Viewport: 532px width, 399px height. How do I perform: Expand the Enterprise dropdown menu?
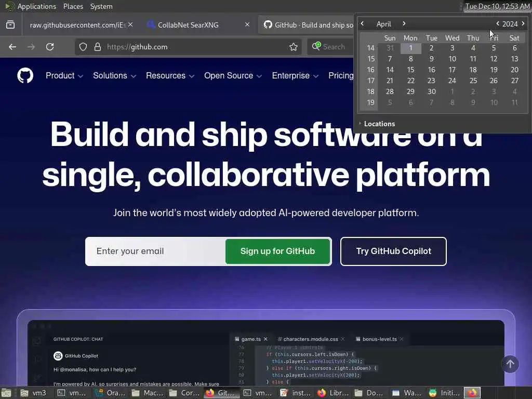tap(295, 76)
